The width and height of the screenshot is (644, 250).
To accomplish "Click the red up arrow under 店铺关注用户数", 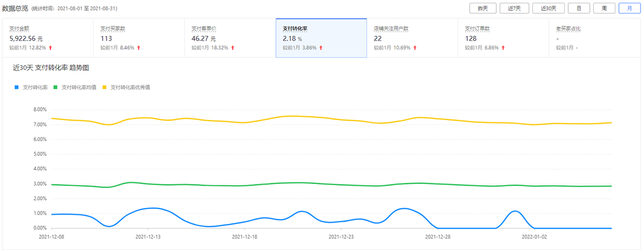I will [x=415, y=48].
